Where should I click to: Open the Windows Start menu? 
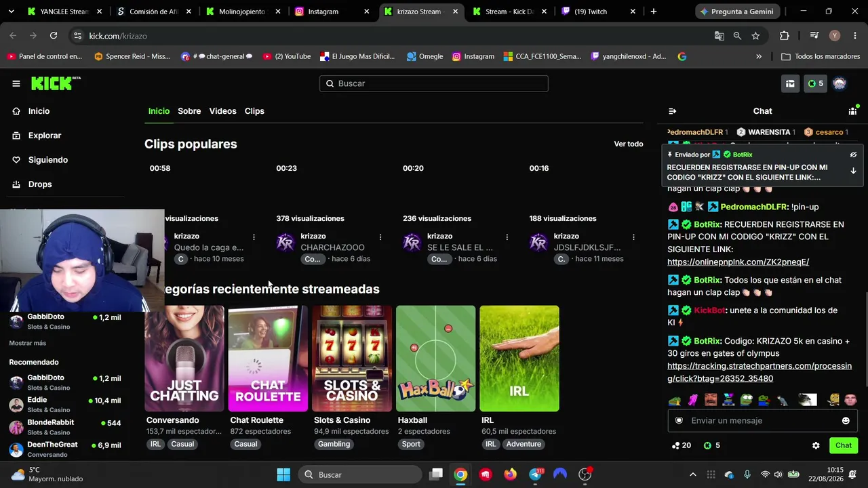pyautogui.click(x=283, y=474)
